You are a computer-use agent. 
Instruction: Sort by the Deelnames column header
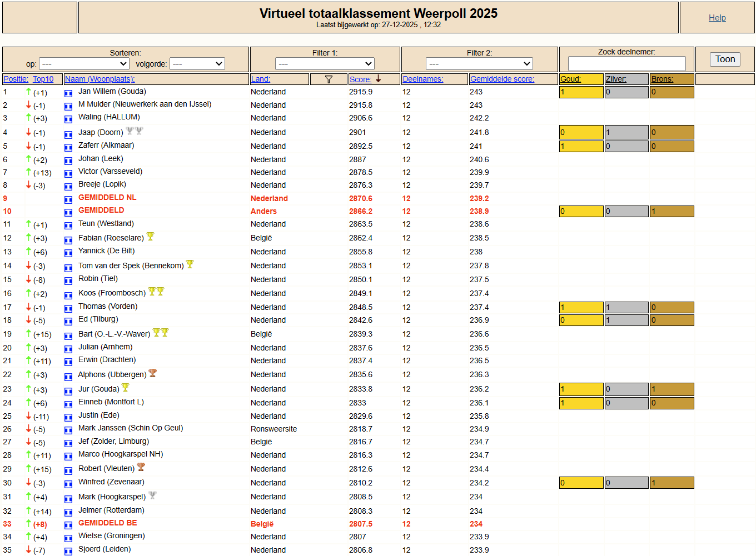[422, 79]
